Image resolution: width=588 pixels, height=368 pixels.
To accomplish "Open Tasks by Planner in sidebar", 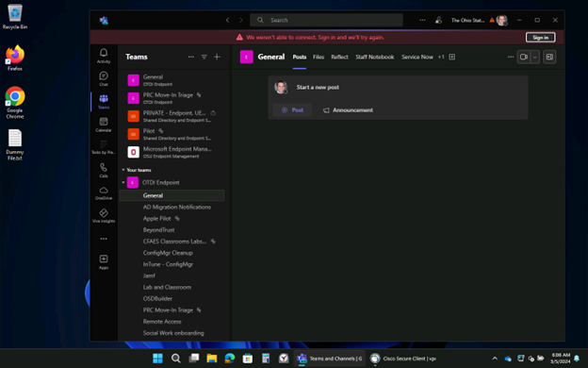I will pos(104,147).
